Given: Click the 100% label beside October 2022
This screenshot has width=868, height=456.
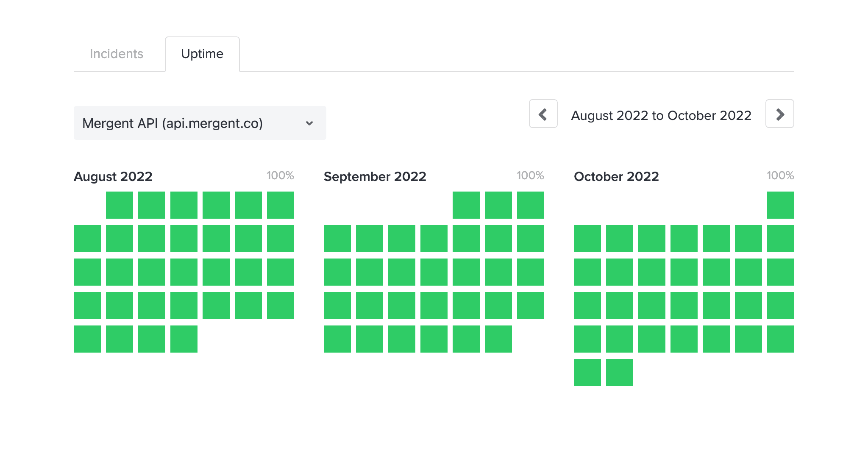Looking at the screenshot, I should (x=781, y=175).
